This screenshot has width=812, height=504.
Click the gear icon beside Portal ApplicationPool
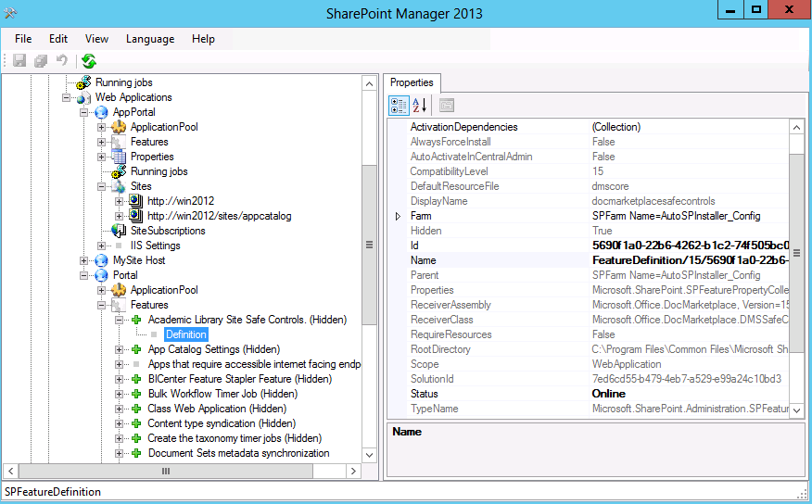click(119, 290)
